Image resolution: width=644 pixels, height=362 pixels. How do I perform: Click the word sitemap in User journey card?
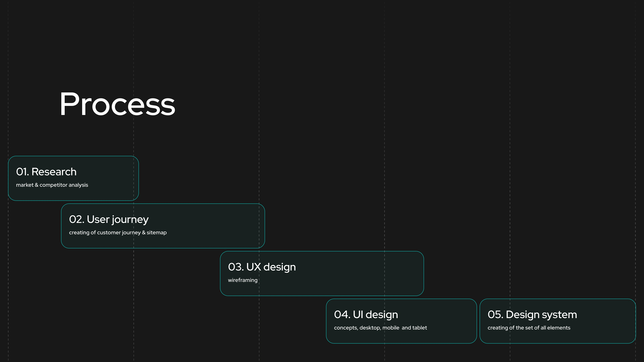click(156, 233)
